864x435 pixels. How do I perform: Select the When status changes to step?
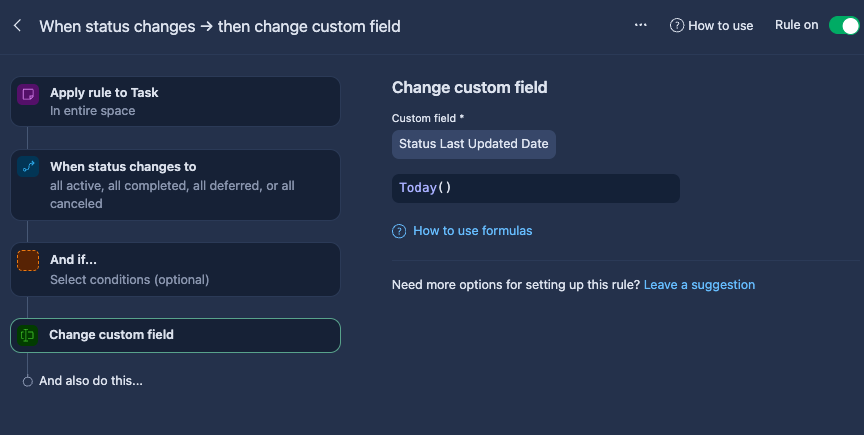pos(175,184)
